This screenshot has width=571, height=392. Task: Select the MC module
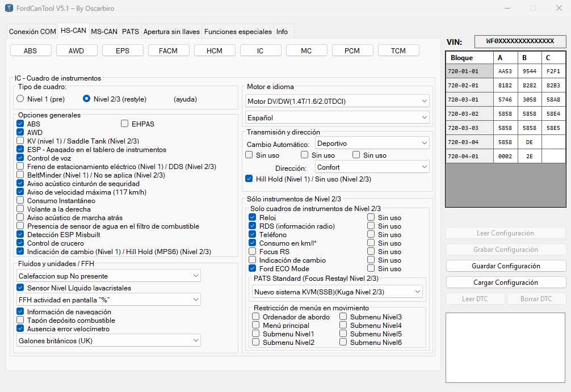pyautogui.click(x=307, y=50)
